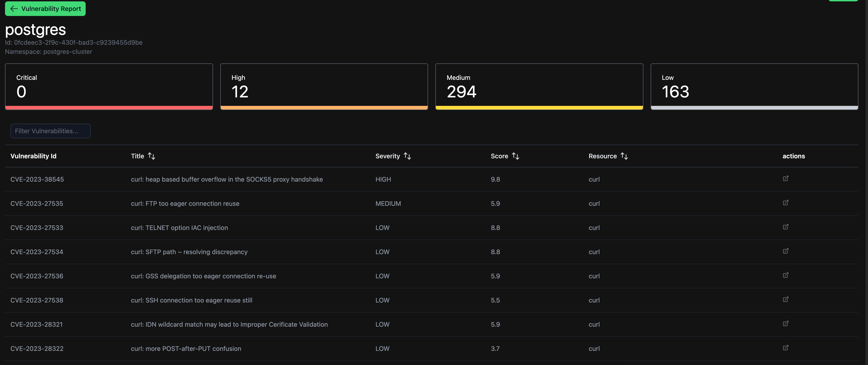Sort table by Title column arrows
The image size is (868, 365).
tap(151, 156)
